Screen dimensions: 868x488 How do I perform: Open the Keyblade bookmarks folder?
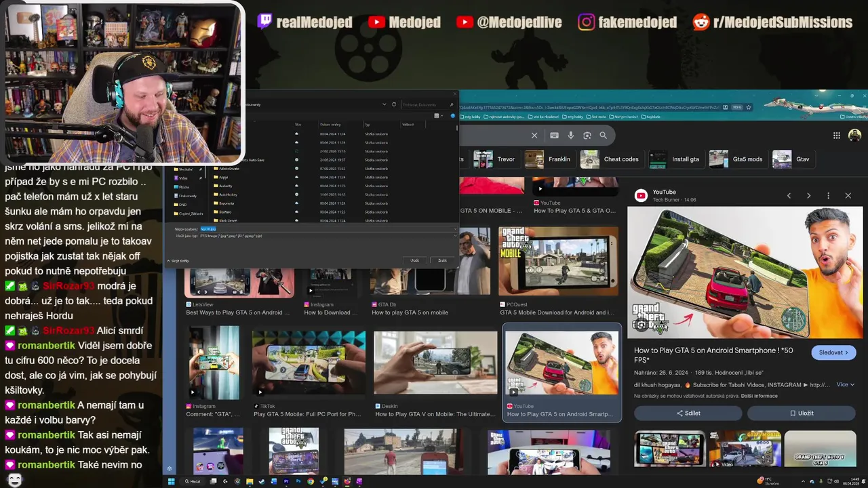coord(650,117)
